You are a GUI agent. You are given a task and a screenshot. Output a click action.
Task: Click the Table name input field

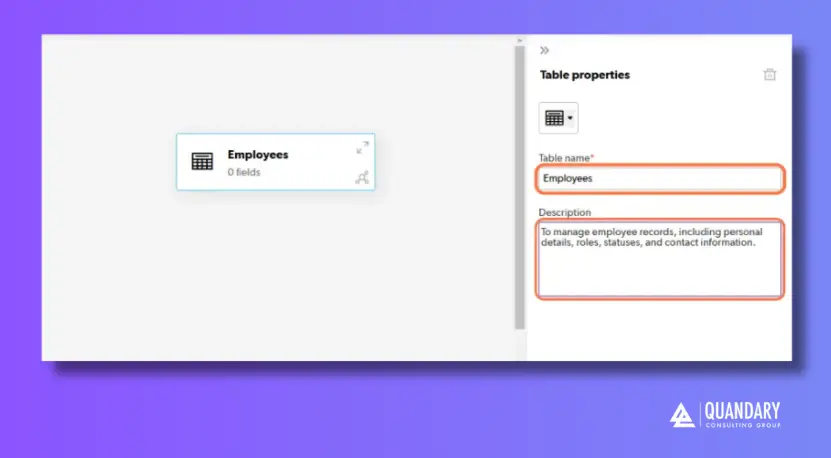660,179
